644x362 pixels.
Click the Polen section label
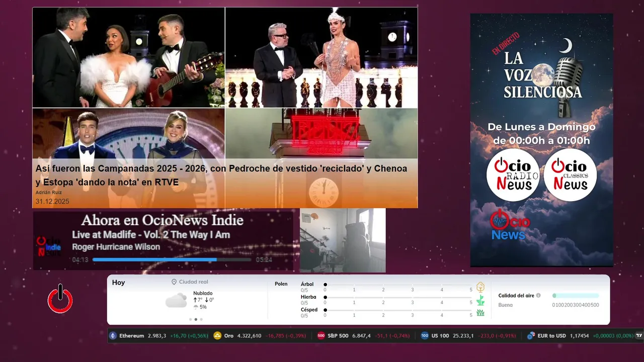click(x=281, y=284)
